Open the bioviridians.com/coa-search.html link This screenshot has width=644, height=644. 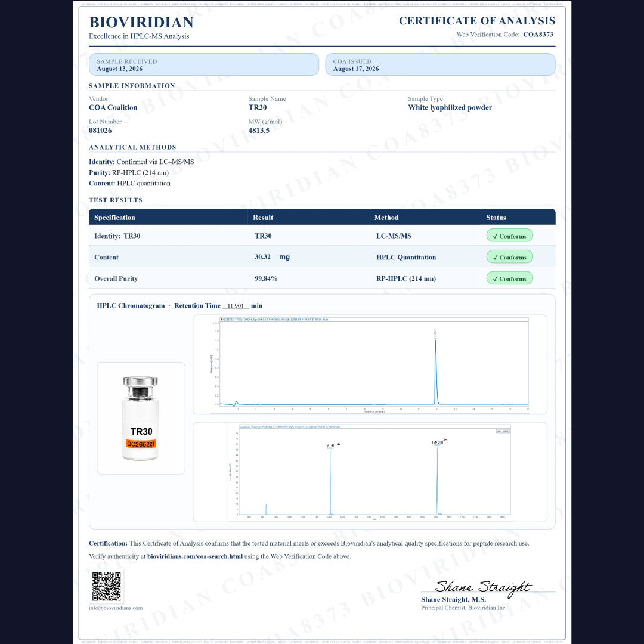[x=194, y=556]
